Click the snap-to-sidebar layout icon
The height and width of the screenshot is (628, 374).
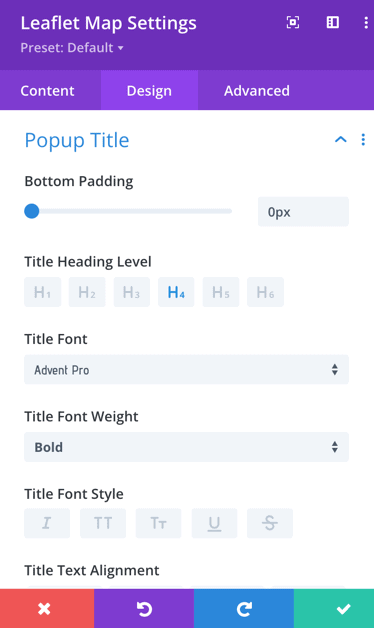[x=333, y=22]
